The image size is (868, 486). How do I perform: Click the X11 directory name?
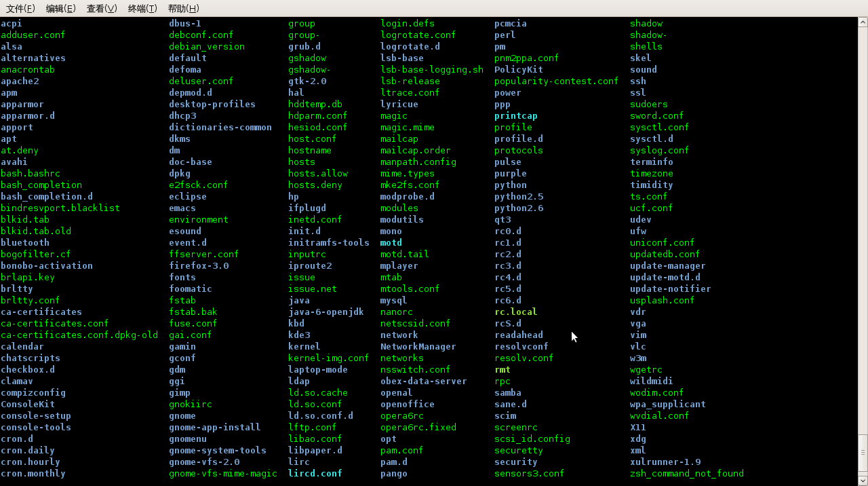click(638, 427)
